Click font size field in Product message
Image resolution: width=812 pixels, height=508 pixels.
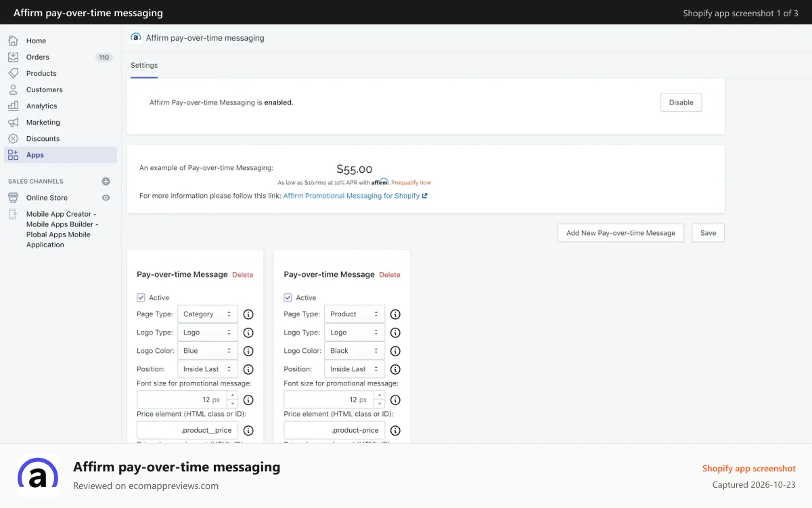click(x=328, y=400)
